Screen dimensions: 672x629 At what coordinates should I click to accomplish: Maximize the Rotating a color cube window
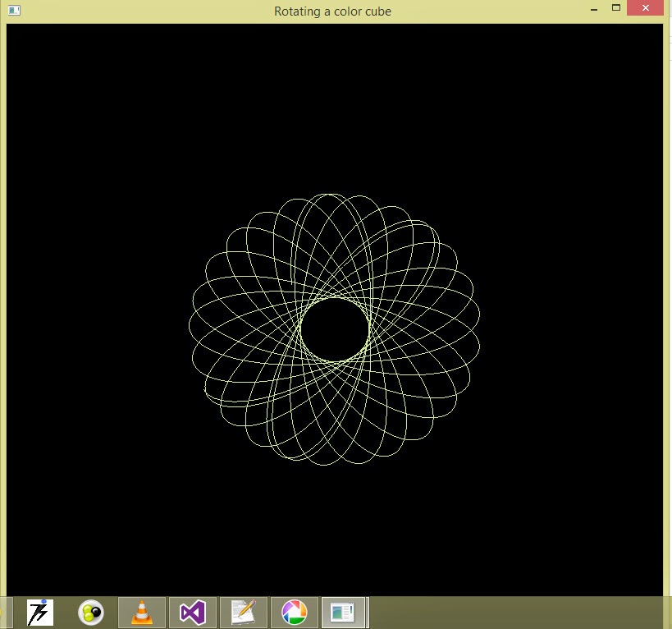click(618, 8)
